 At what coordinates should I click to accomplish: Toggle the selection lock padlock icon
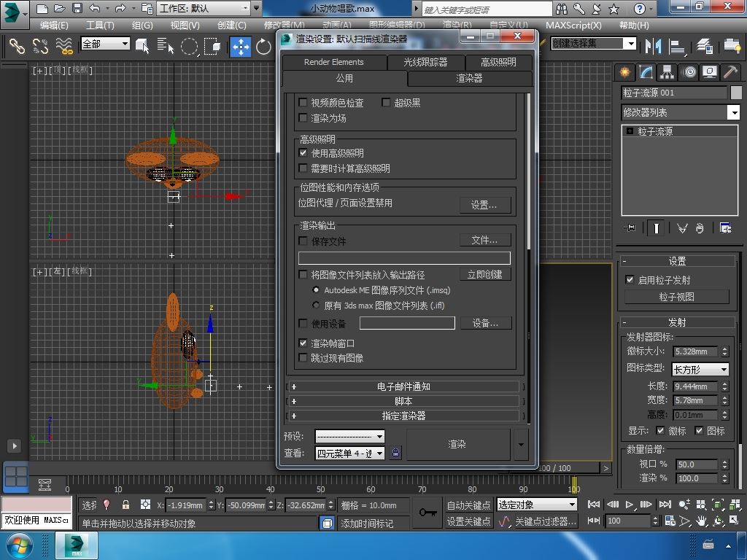(125, 505)
